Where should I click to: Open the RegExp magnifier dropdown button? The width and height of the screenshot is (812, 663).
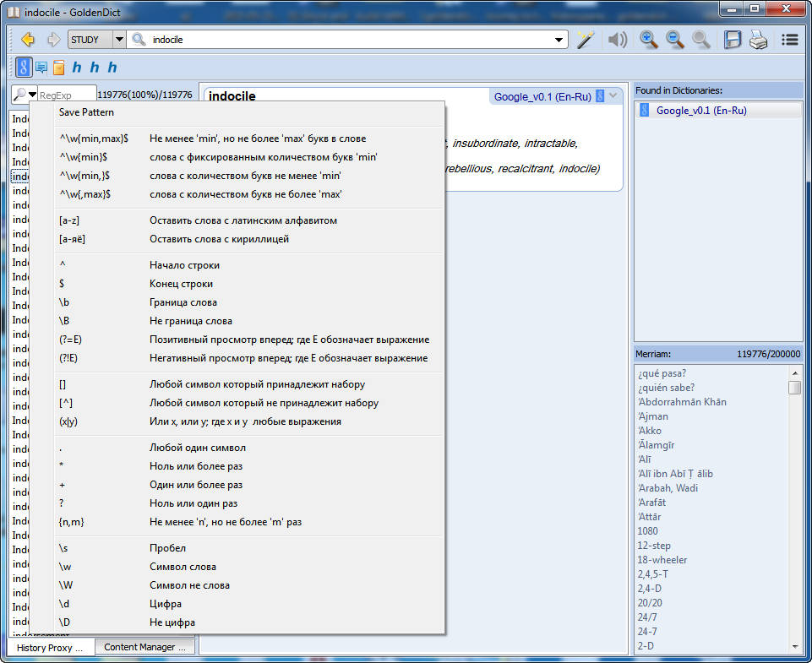point(25,95)
